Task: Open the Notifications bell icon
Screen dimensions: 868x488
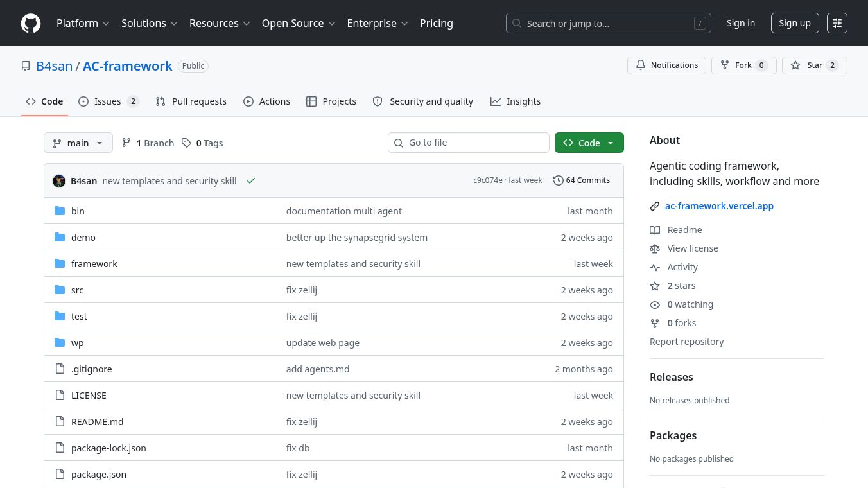Action: click(x=641, y=65)
